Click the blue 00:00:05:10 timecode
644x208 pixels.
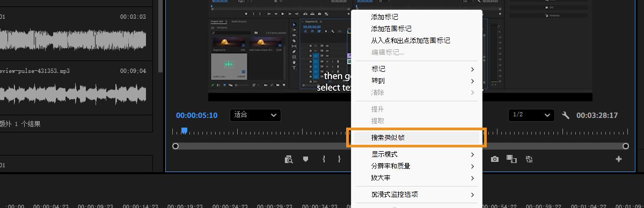click(196, 115)
